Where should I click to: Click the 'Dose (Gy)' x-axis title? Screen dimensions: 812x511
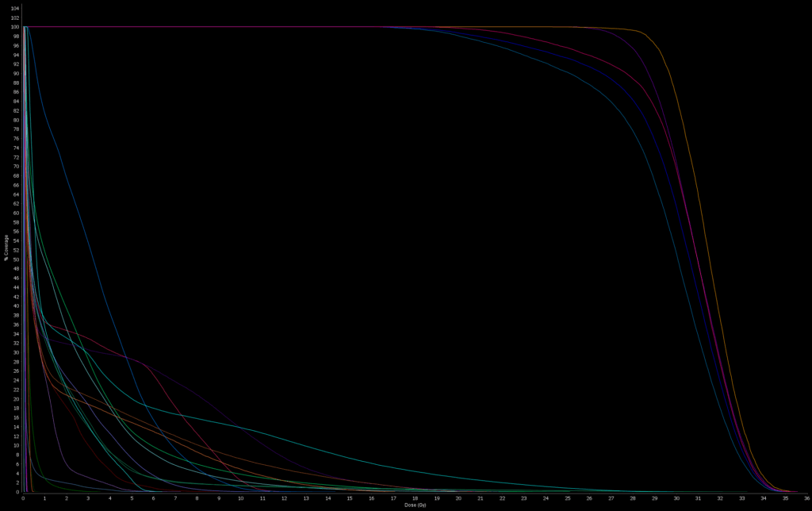coord(415,505)
